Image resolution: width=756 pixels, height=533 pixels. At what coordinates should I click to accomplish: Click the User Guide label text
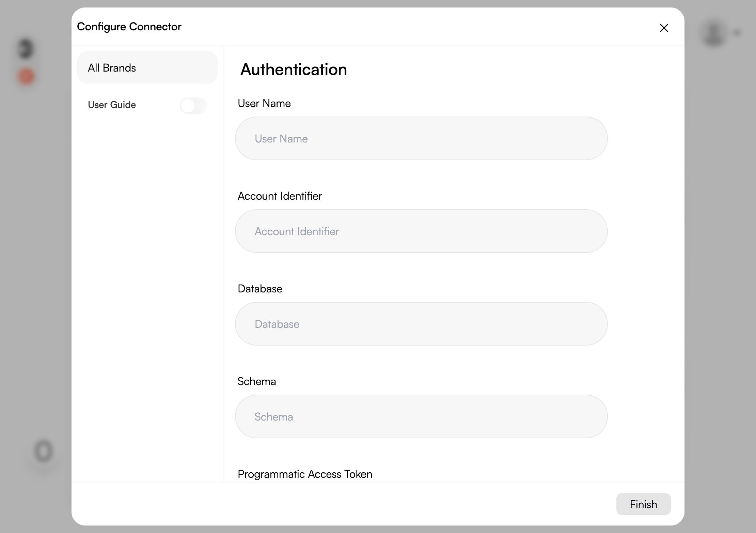[112, 105]
